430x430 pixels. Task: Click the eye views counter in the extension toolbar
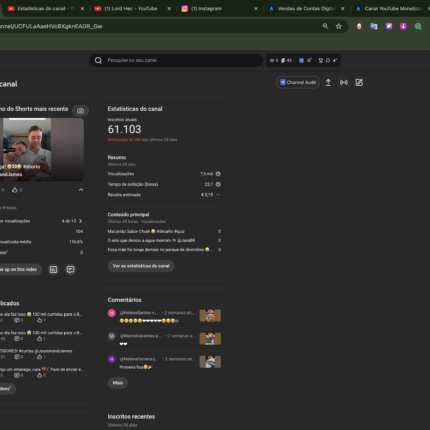click(x=274, y=60)
